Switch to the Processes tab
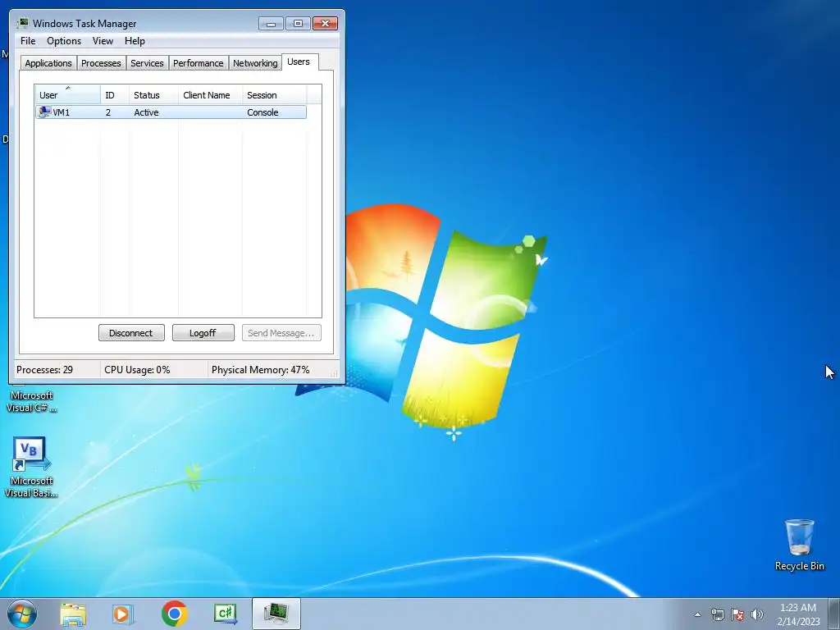 101,63
